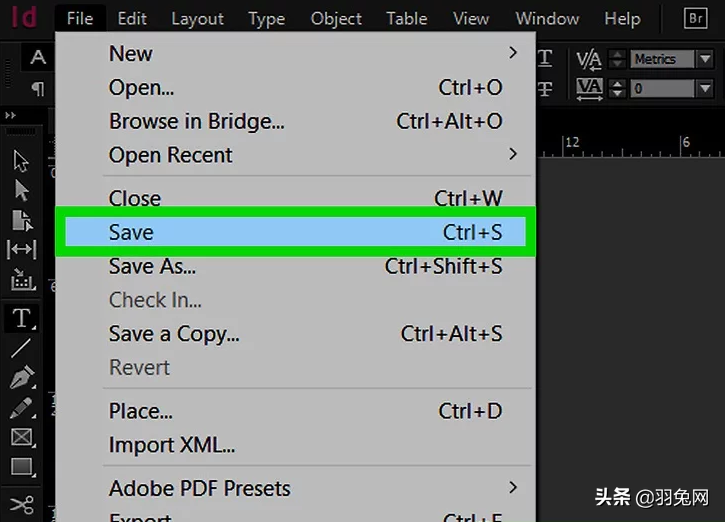Select the Gap tool

pos(22,249)
